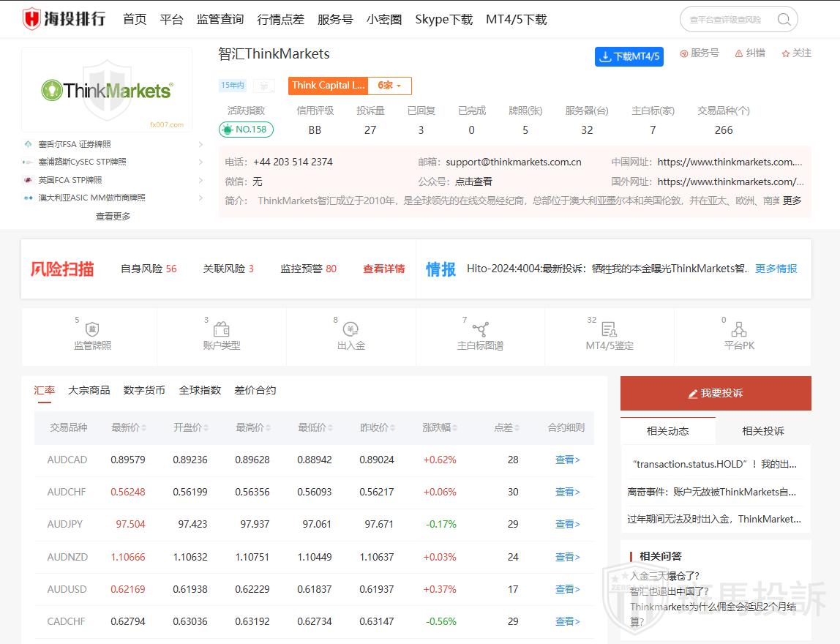Expand the Think Capital 6家 dropdown
Screen dimensions: 840x644
pos(389,86)
